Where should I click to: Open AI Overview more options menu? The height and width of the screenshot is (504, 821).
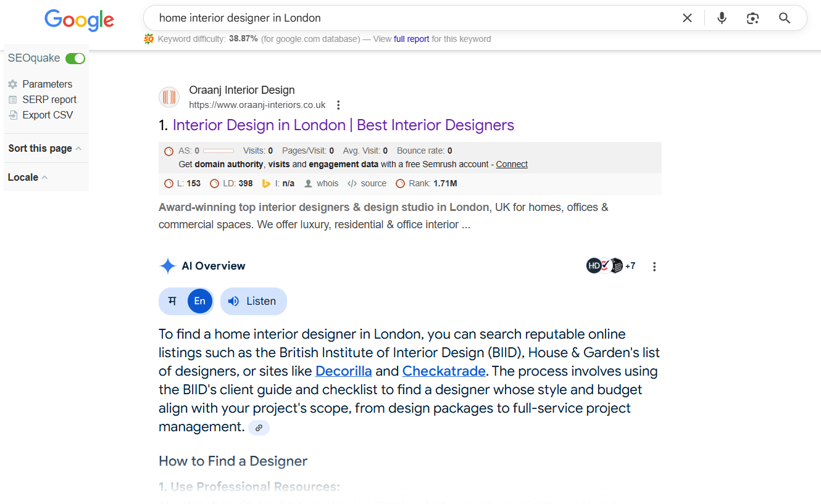[x=654, y=266]
